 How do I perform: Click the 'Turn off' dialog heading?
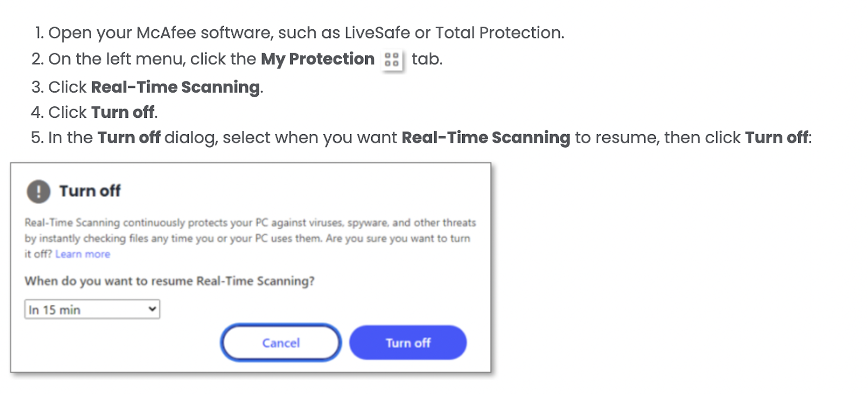click(90, 191)
